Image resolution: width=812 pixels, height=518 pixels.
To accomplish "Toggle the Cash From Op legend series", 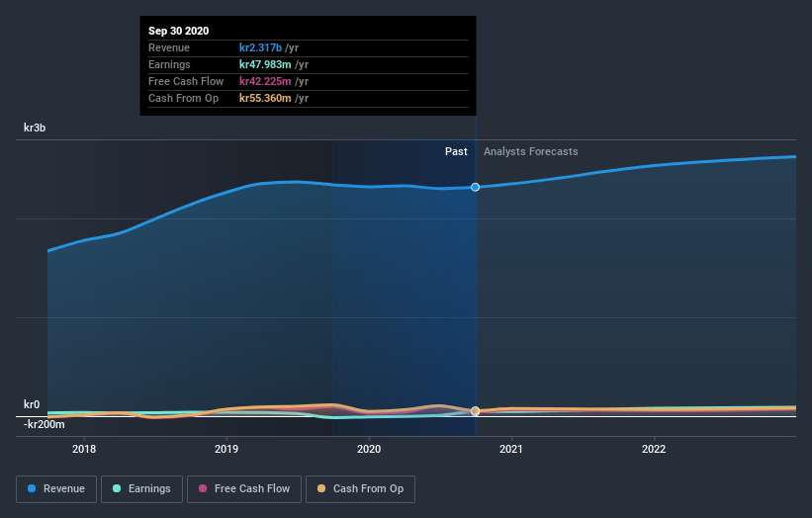I will [360, 489].
